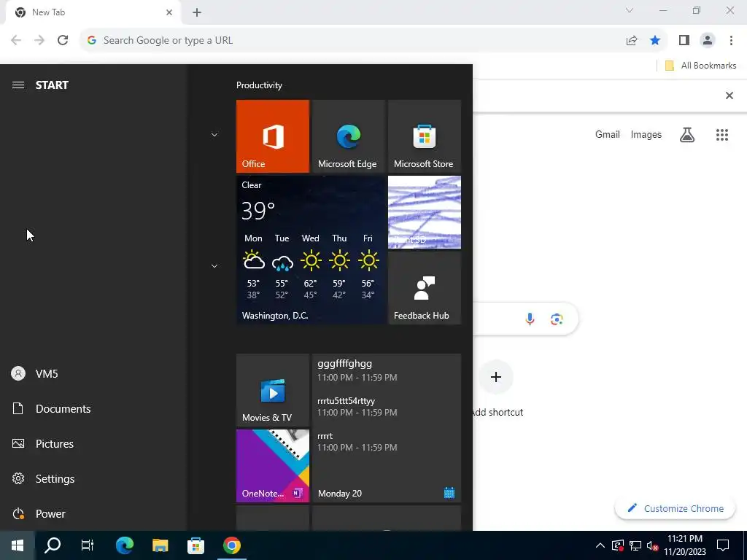The image size is (747, 560).
Task: Open Pictures from Start menu
Action: [93, 444]
